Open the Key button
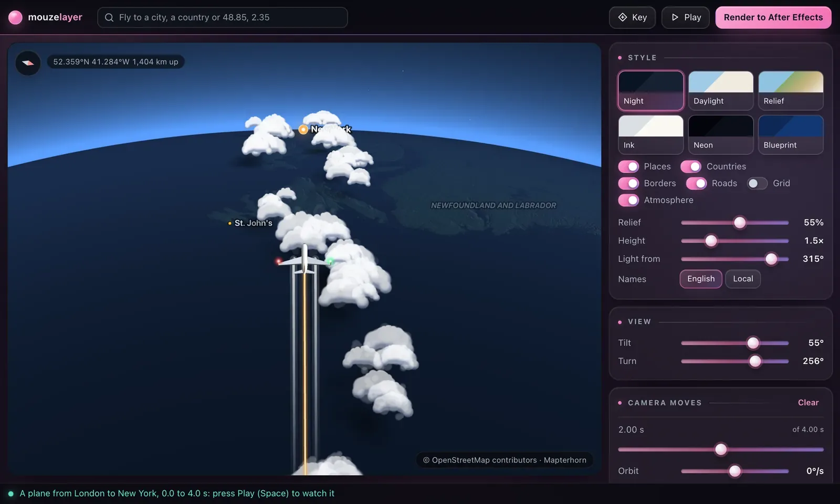The image size is (840, 504). 632,17
